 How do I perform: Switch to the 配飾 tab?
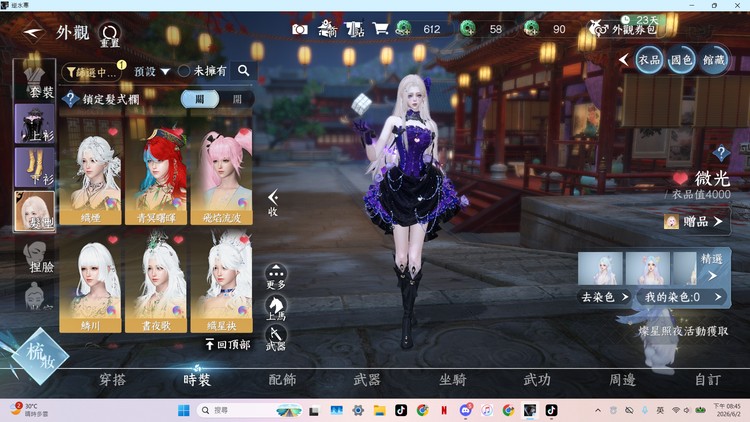pyautogui.click(x=282, y=380)
